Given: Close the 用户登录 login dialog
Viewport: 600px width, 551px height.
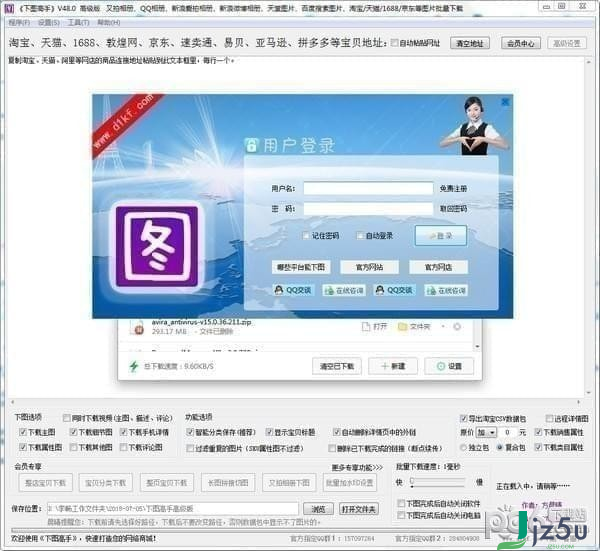Looking at the screenshot, I should [x=505, y=102].
